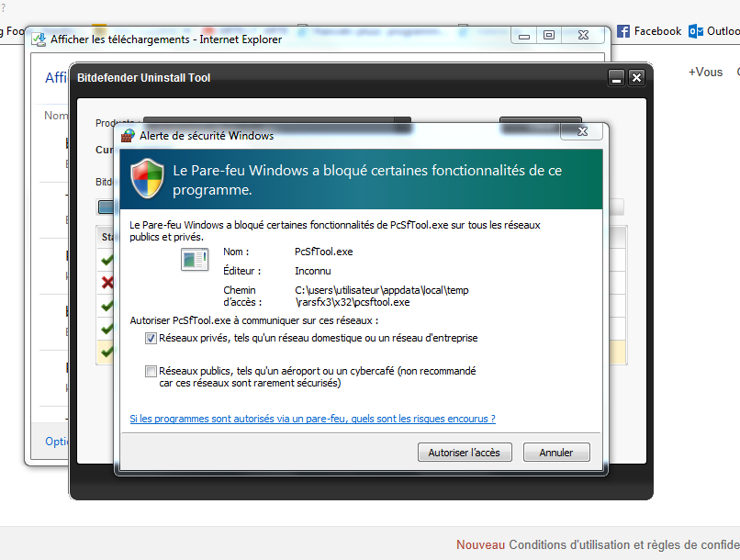Click the Bitdefender Uninstall Tool title
Screen dimensions: 740x560
tap(143, 78)
